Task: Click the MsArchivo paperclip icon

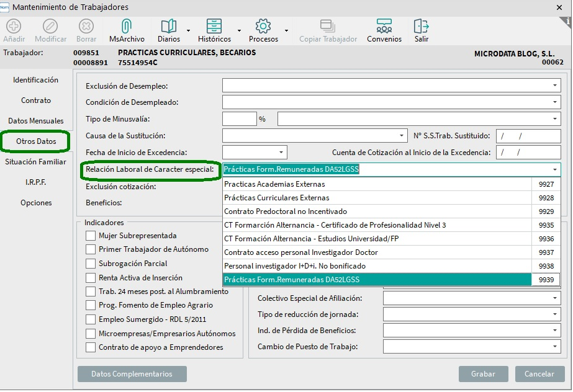Action: click(127, 26)
